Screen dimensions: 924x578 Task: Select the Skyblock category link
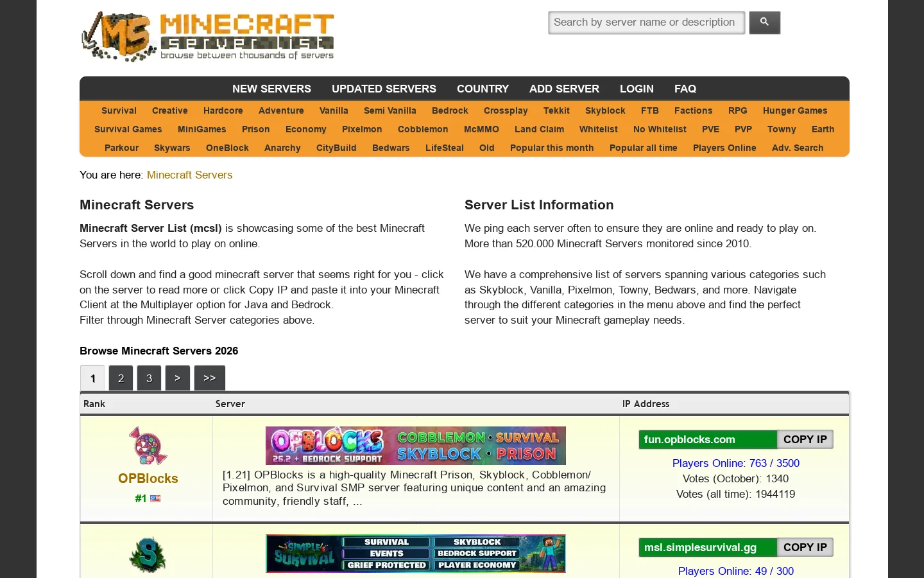click(605, 110)
